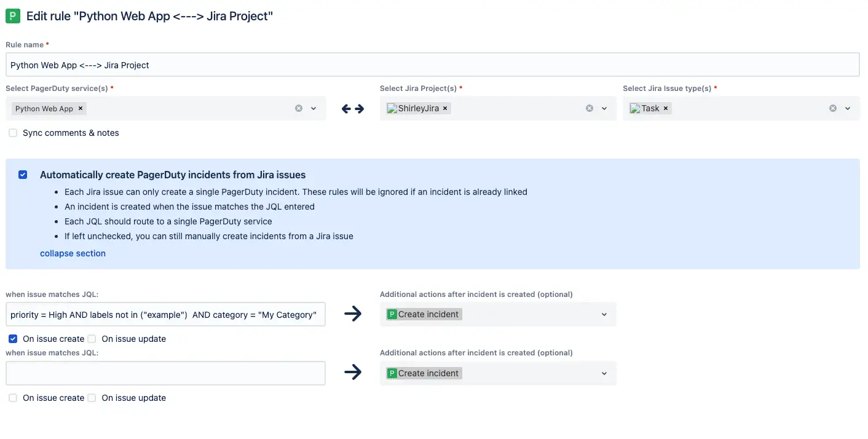Click the arrow next to the empty JQL field
Viewport: 868px width, 439px height.
(x=353, y=373)
